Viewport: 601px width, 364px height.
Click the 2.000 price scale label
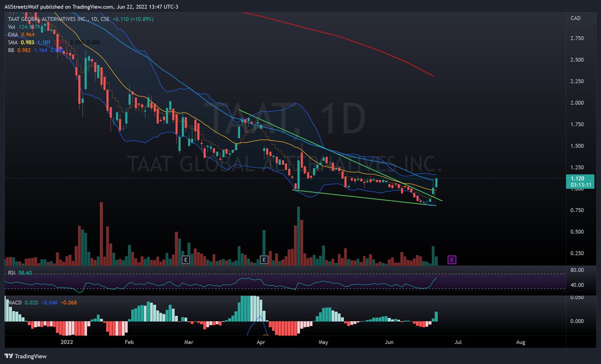(577, 103)
